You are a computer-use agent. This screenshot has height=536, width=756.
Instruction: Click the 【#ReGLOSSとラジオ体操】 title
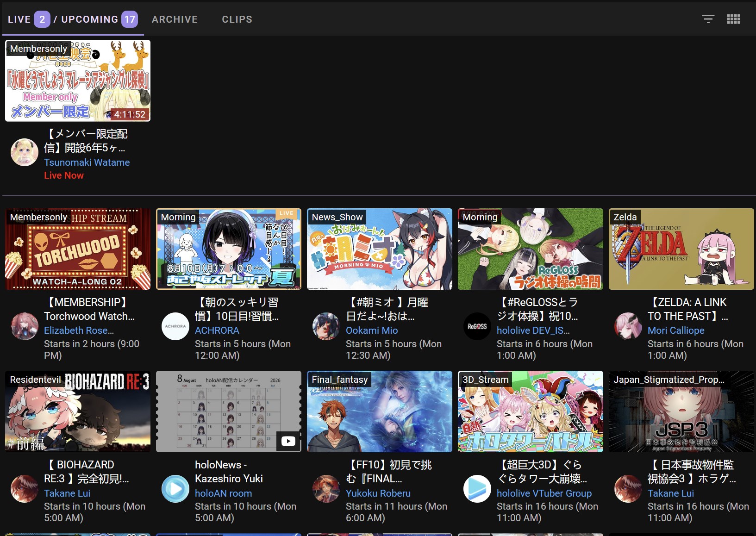pyautogui.click(x=537, y=309)
